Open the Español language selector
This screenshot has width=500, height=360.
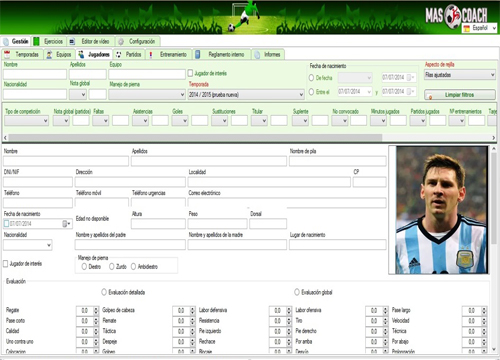click(x=480, y=28)
